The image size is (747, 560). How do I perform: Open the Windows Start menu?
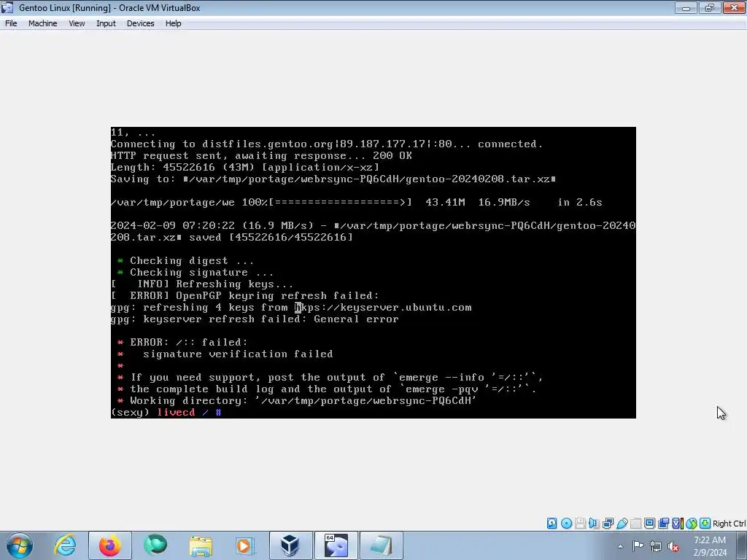click(x=19, y=545)
